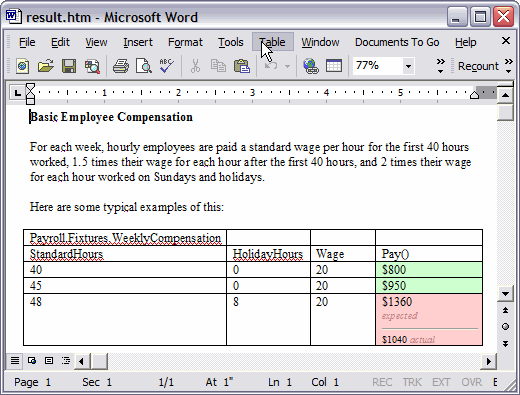Click the vertical scroll thumb

pos(505,112)
